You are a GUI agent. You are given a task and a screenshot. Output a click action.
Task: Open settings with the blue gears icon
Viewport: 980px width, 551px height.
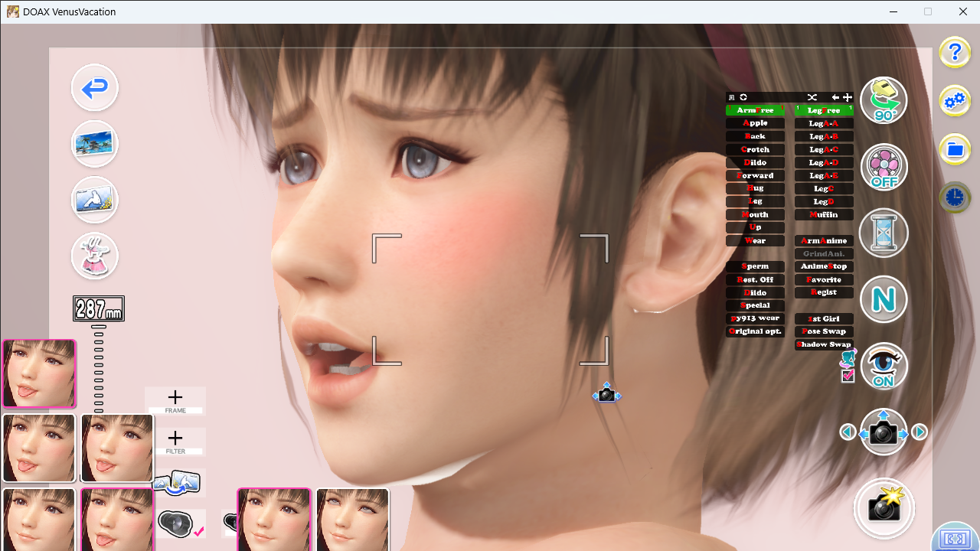pos(955,100)
